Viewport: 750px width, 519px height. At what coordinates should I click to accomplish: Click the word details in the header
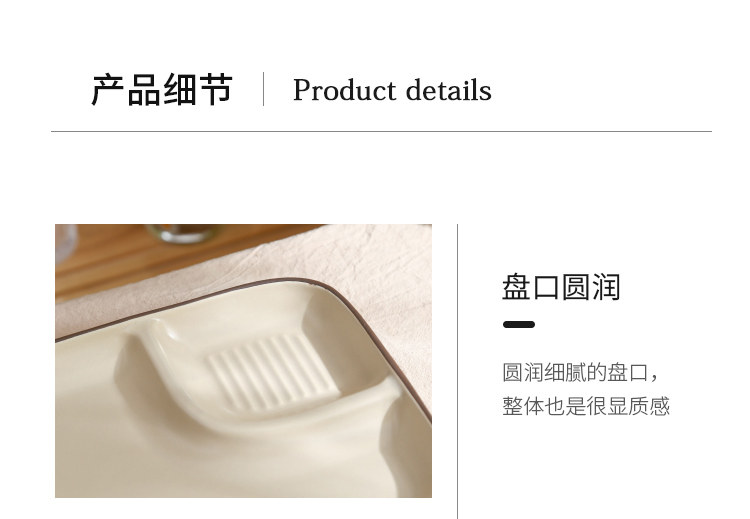click(x=449, y=89)
